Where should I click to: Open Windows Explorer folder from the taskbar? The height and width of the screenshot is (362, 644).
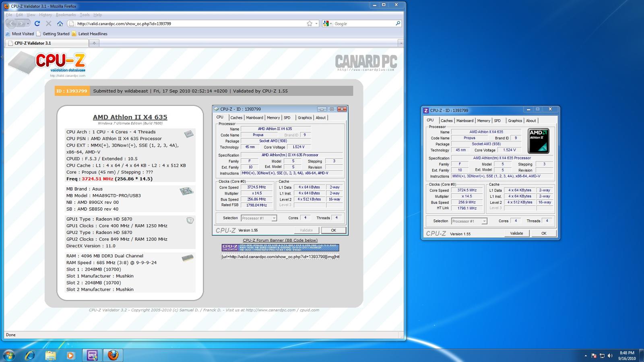click(50, 355)
